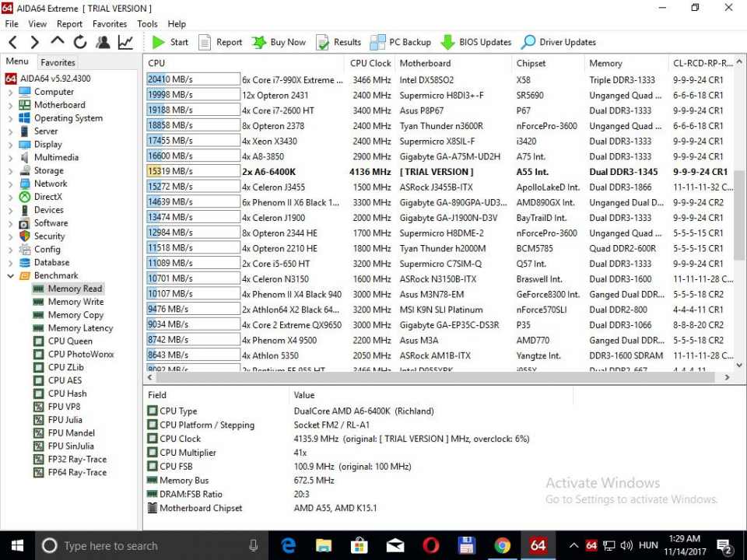Viewport: 747px width, 560px height.
Task: Select the FP64 Ray-Trace benchmark
Action: coord(77,472)
